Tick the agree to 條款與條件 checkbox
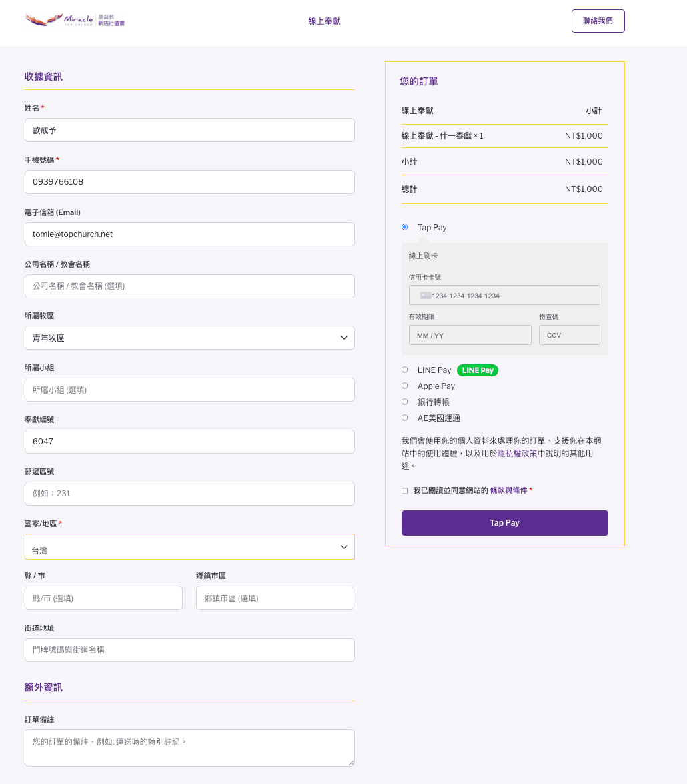Viewport: 687px width, 784px height. point(404,491)
